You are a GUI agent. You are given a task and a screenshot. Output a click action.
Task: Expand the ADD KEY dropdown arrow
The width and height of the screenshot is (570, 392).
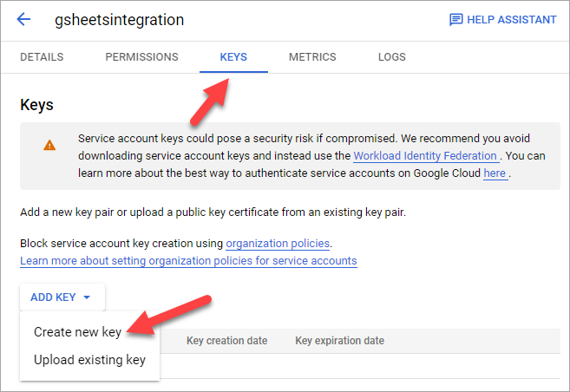click(x=87, y=297)
